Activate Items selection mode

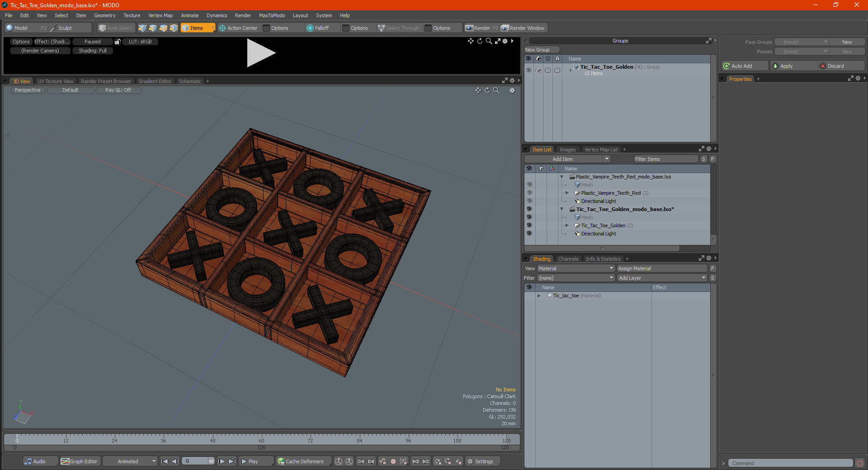(x=198, y=28)
